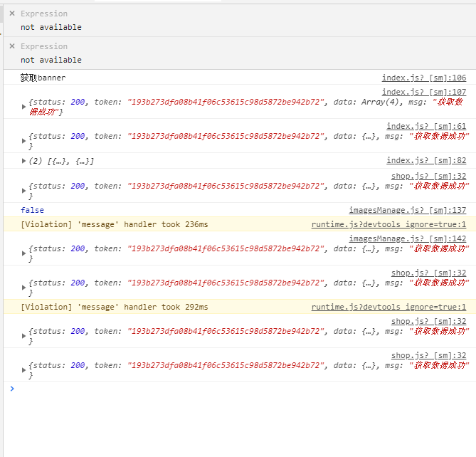Expand the last shop.js:32 status object
Viewport: 476px width, 457px height.
23,370
